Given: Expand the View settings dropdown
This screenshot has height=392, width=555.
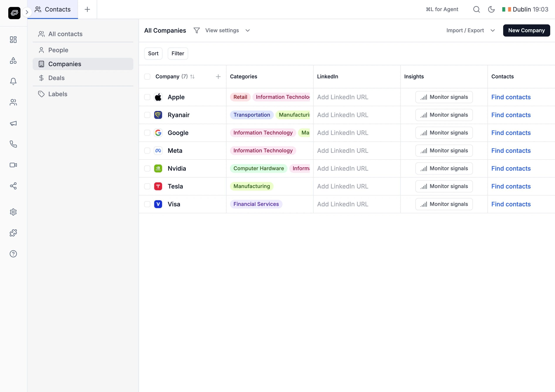Looking at the screenshot, I should [x=227, y=30].
